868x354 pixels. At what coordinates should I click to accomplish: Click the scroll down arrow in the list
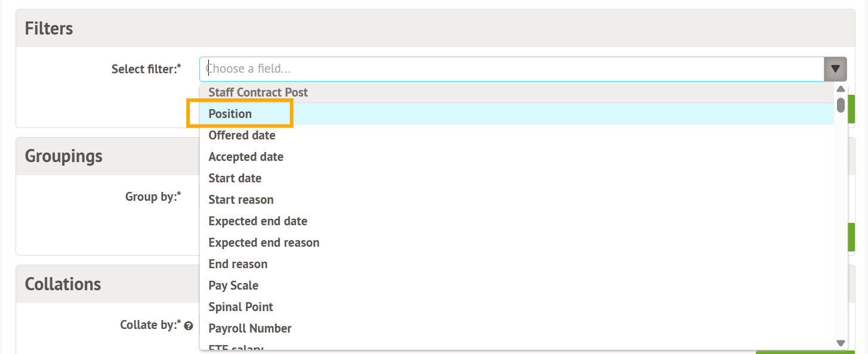841,343
